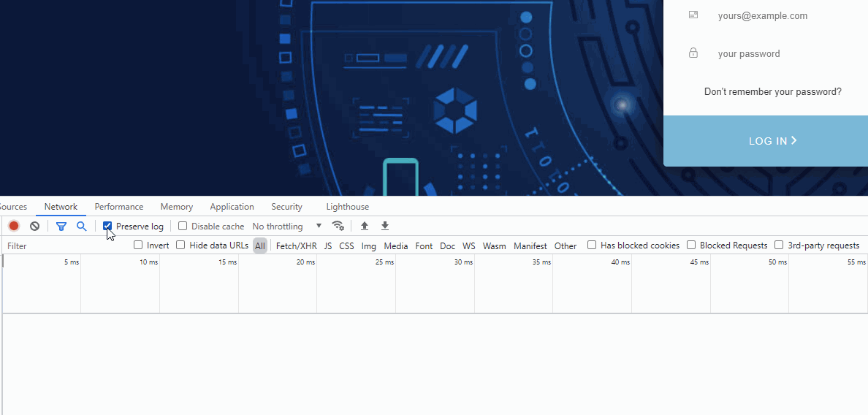This screenshot has width=868, height=415.
Task: Select the Network tab
Action: pos(61,206)
